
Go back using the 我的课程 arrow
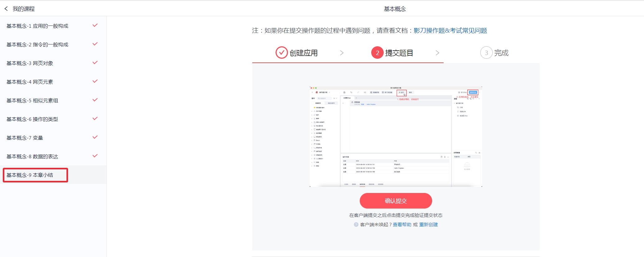tap(6, 9)
